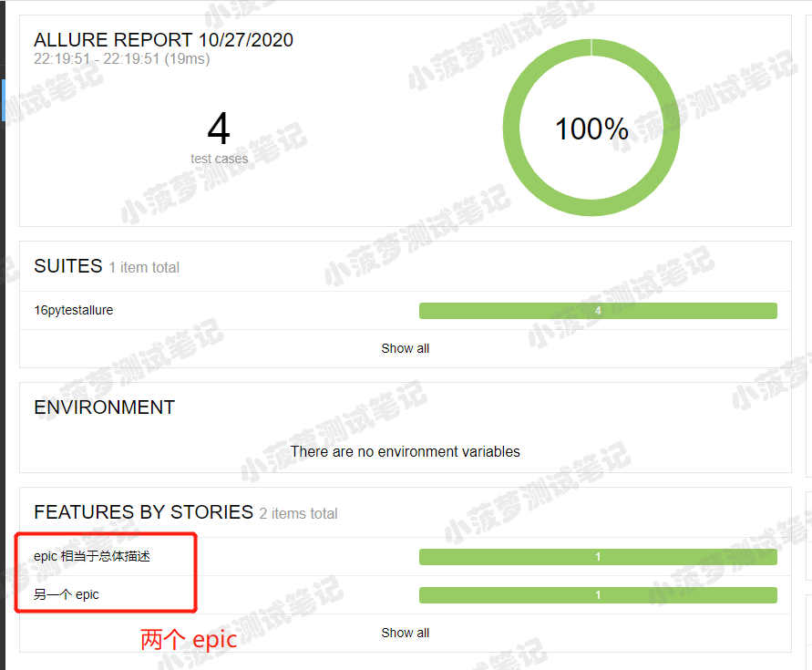
Task: Show all items under SUITES
Action: 405,349
